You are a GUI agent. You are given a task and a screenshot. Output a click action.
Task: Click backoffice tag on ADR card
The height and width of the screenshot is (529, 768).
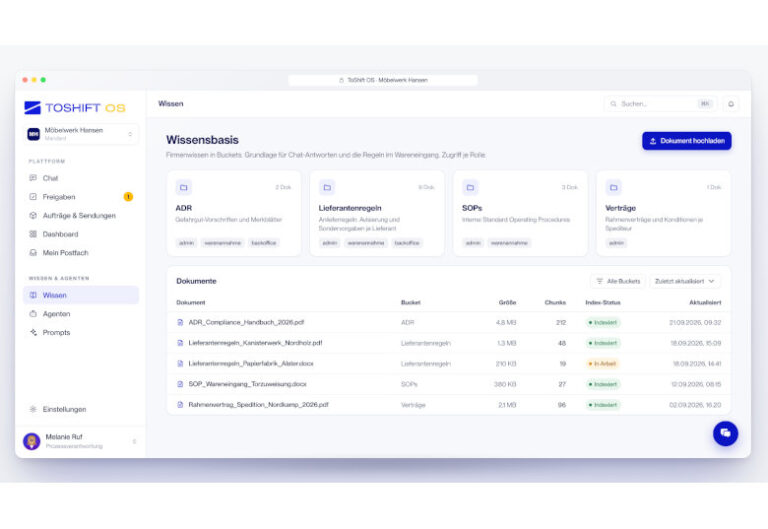click(264, 242)
